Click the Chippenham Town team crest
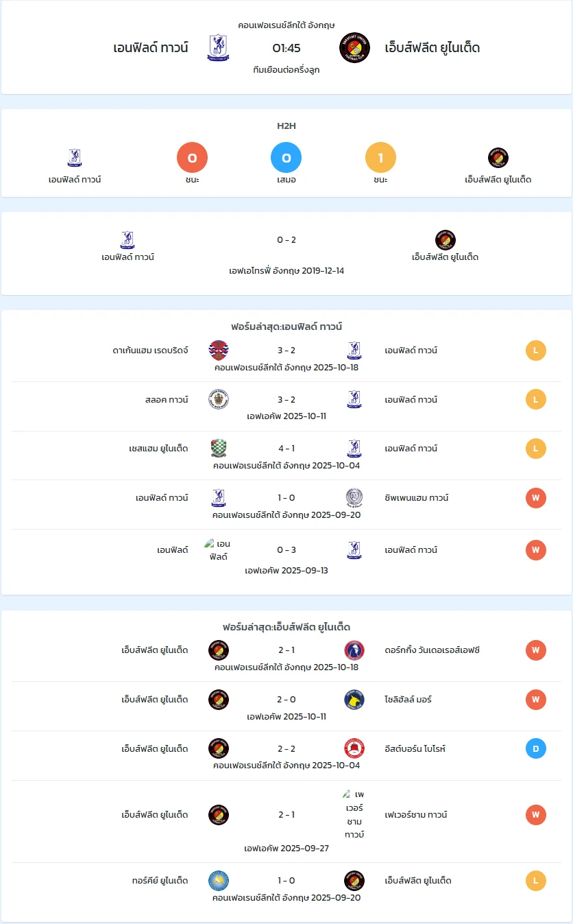Screen dimensions: 573x924 354,498
